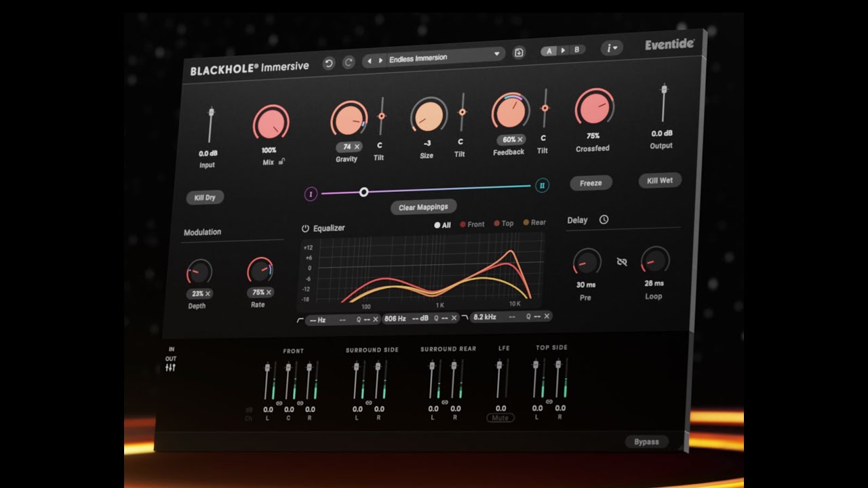
Task: Click the Front C channel fader
Action: pyautogui.click(x=288, y=380)
